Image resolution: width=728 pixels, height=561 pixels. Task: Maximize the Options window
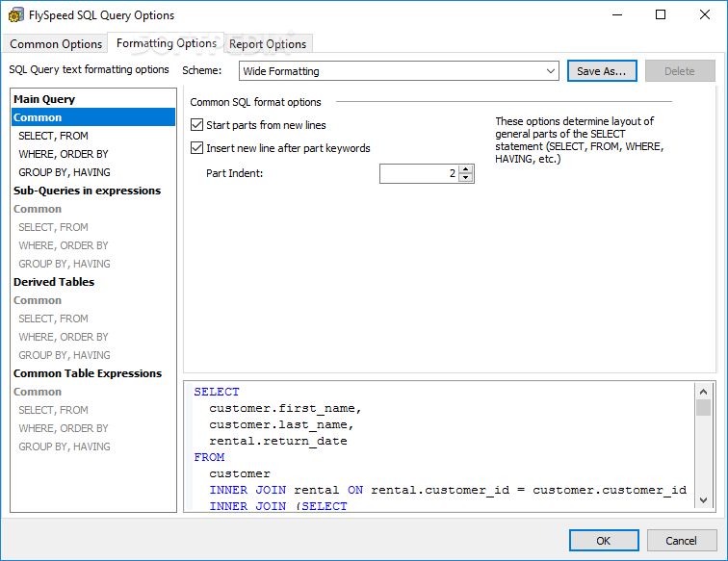coord(661,14)
